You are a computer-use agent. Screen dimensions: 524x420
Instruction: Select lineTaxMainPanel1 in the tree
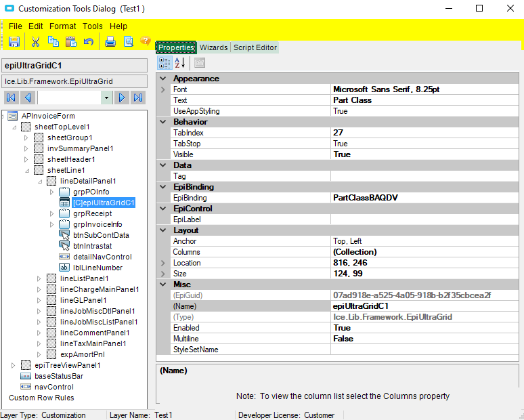tap(93, 343)
